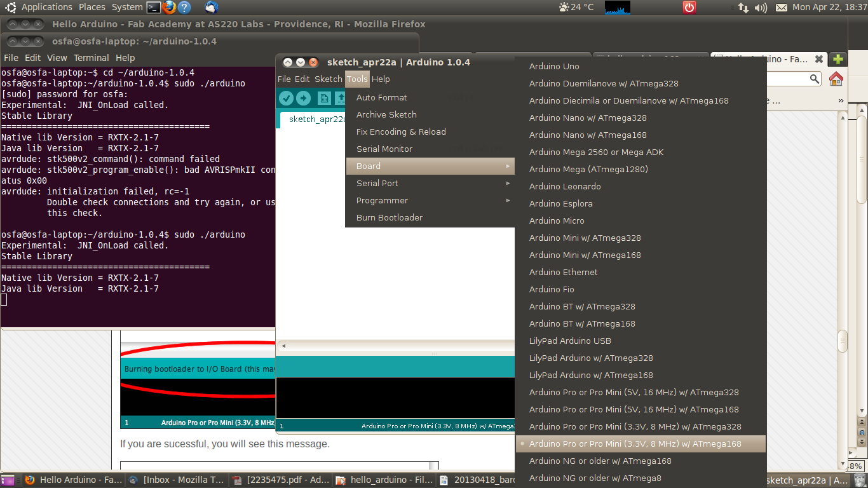Click the weather indicator showing 24 °C
Screen dimensions: 868x488
(x=576, y=7)
